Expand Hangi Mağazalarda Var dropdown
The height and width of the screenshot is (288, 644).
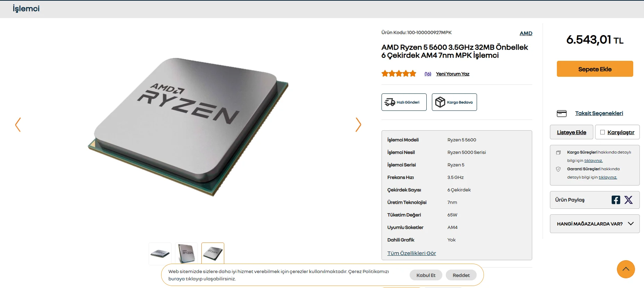pyautogui.click(x=595, y=224)
